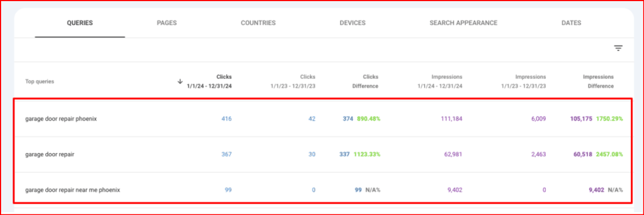Viewport: 644px width, 215px height.
Task: Open the Countries tab
Action: tap(258, 23)
